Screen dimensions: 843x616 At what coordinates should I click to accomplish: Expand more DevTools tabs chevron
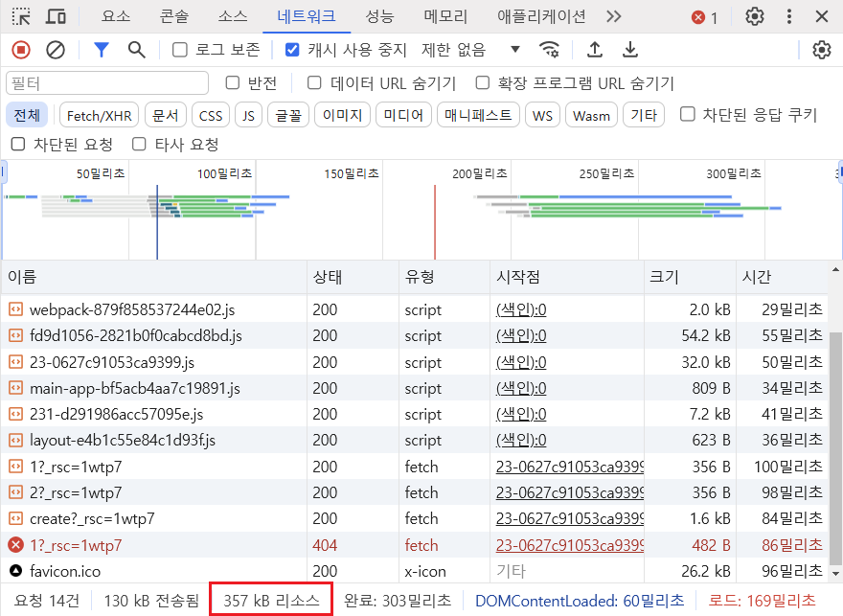613,16
